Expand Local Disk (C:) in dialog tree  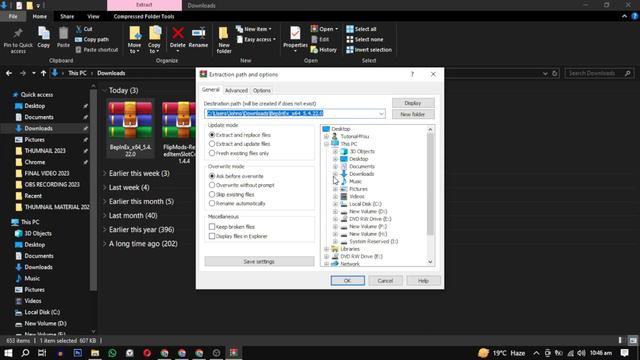(335, 204)
